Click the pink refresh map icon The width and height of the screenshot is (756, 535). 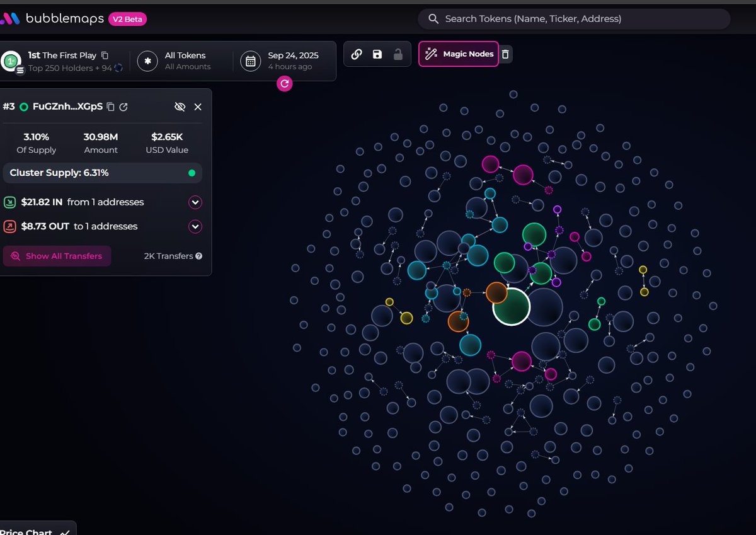285,84
